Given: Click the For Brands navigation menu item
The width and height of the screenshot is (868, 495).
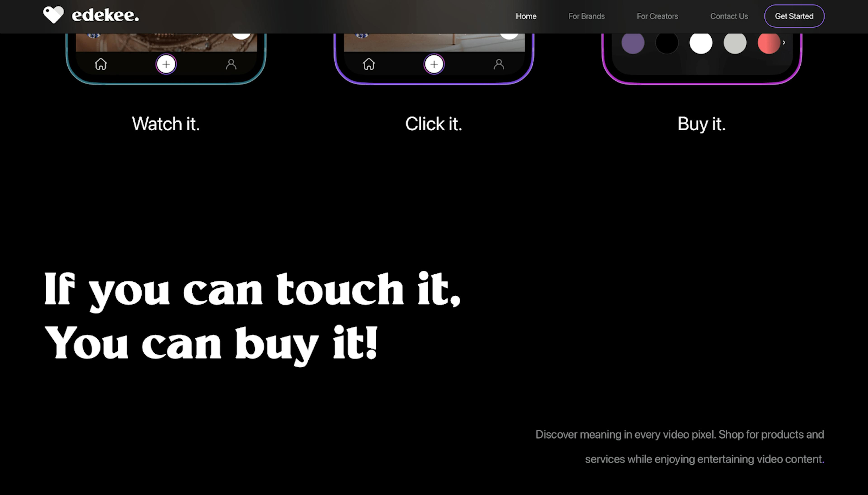Looking at the screenshot, I should point(587,16).
